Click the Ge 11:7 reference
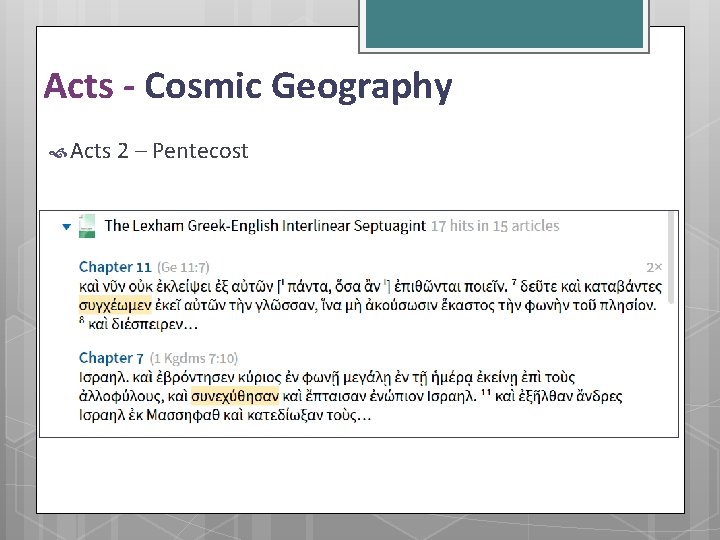The height and width of the screenshot is (540, 720). point(183,267)
